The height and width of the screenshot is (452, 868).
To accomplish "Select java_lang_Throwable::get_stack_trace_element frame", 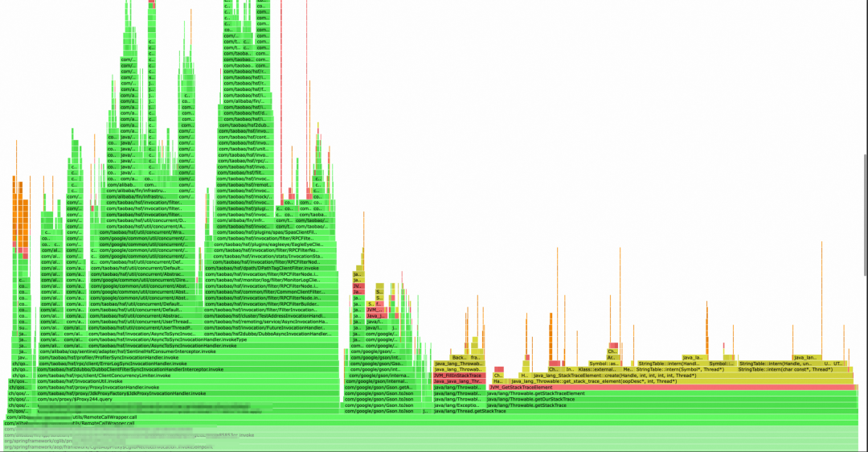I will [x=681, y=381].
